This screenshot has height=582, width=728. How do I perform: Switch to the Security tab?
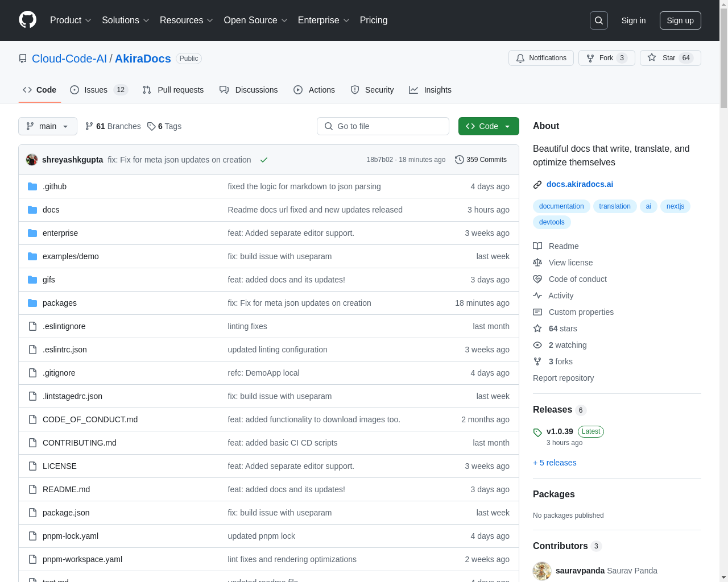pos(372,90)
